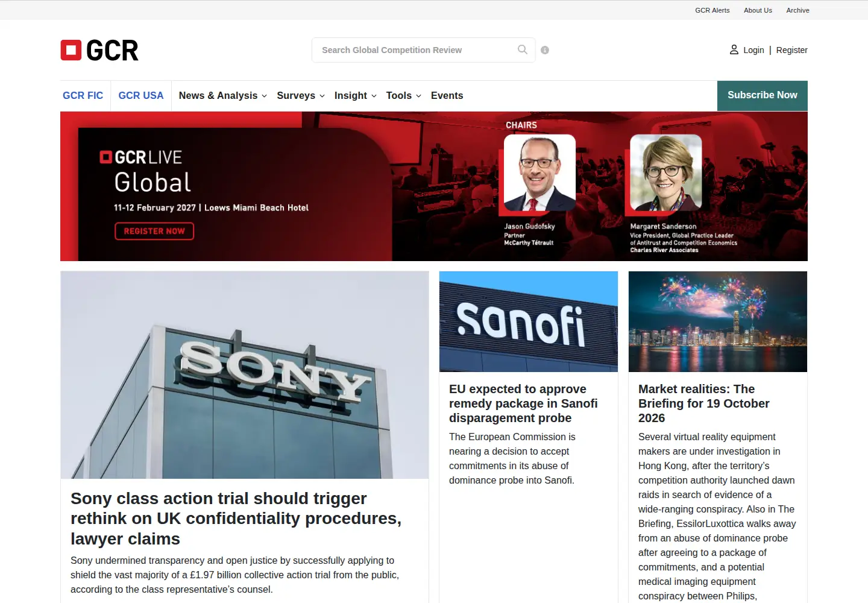
Task: Click the Sony article summary paragraph
Action: click(x=235, y=575)
